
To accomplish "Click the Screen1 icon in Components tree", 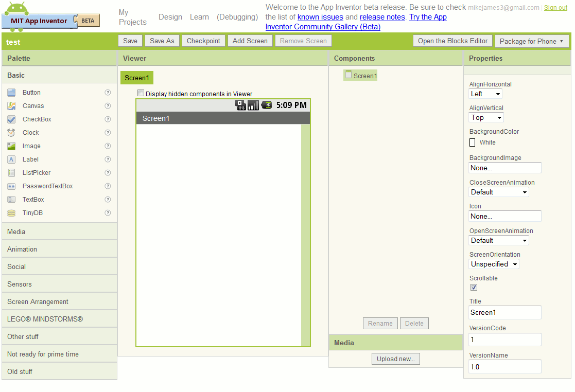I will click(x=349, y=75).
